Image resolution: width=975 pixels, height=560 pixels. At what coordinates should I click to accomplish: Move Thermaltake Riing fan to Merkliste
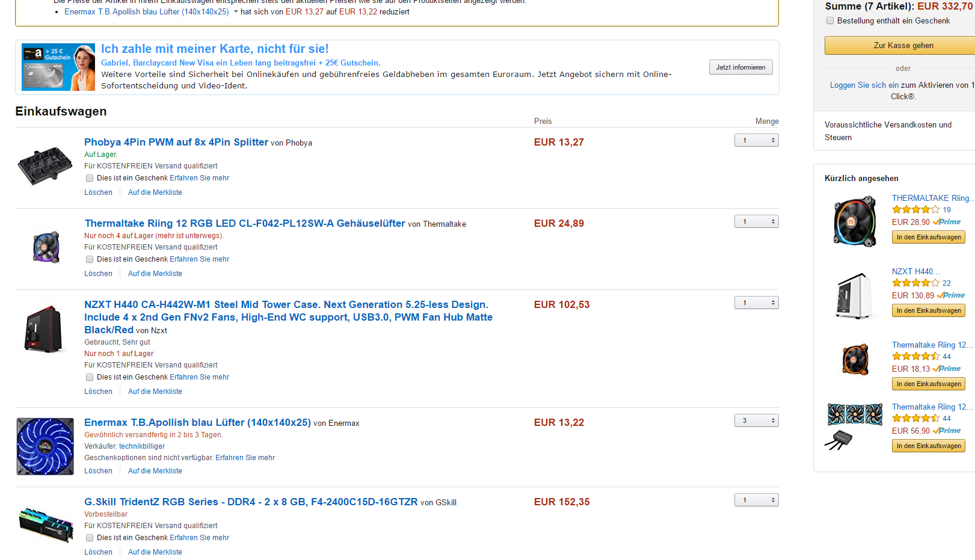click(x=155, y=274)
